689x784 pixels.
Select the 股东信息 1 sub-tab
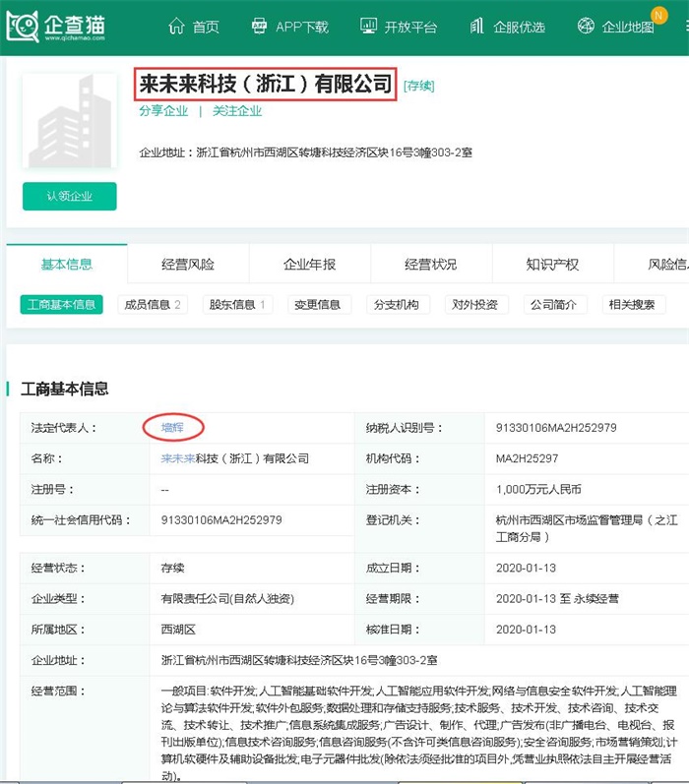pyautogui.click(x=237, y=305)
